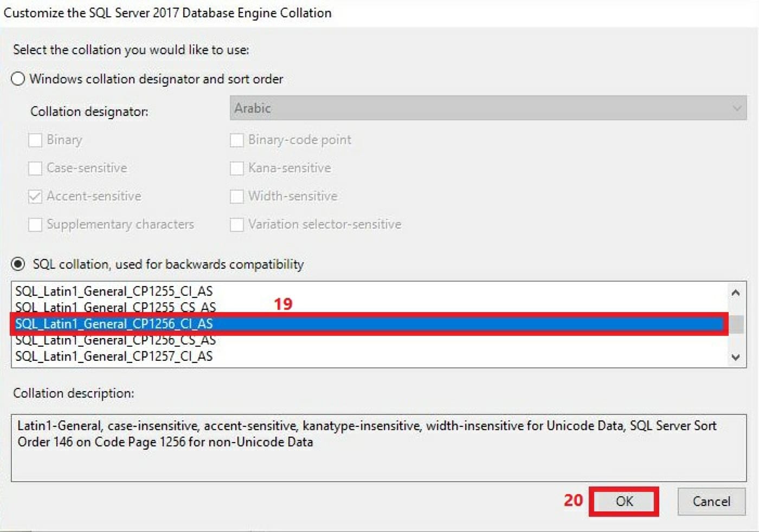Confirm the collation with OK button

(624, 502)
